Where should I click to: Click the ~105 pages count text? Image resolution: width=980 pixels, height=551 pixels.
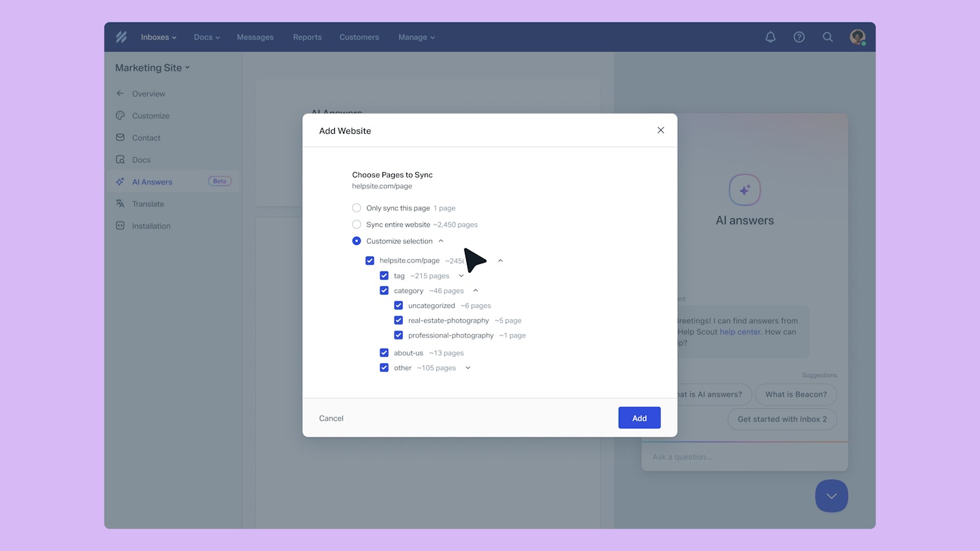tap(436, 368)
